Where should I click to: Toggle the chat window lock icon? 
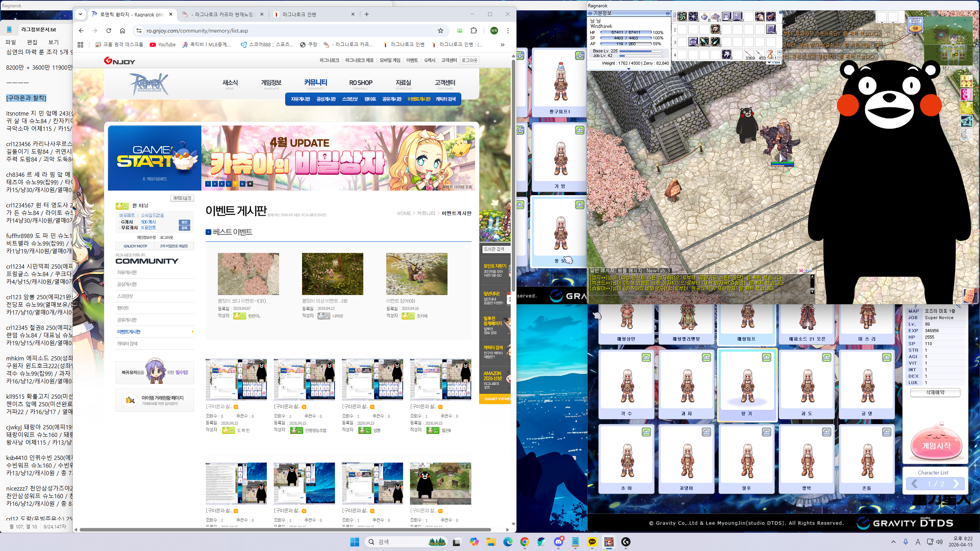tap(810, 271)
